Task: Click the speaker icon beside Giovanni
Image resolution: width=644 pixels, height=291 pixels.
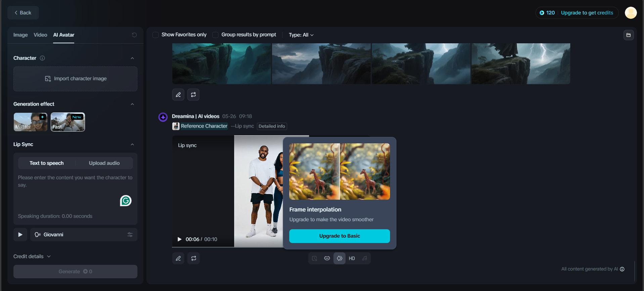Action: (38, 235)
